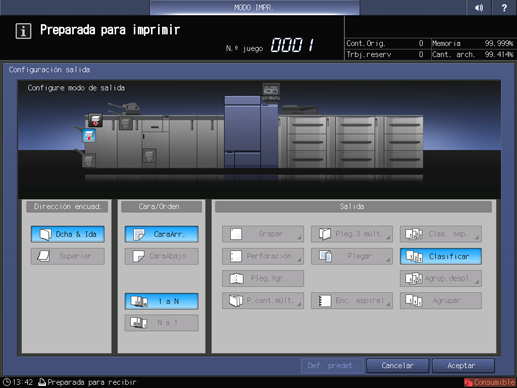Click the info icon beside Preparada para imprimir
The image size is (517, 388).
pos(23,31)
